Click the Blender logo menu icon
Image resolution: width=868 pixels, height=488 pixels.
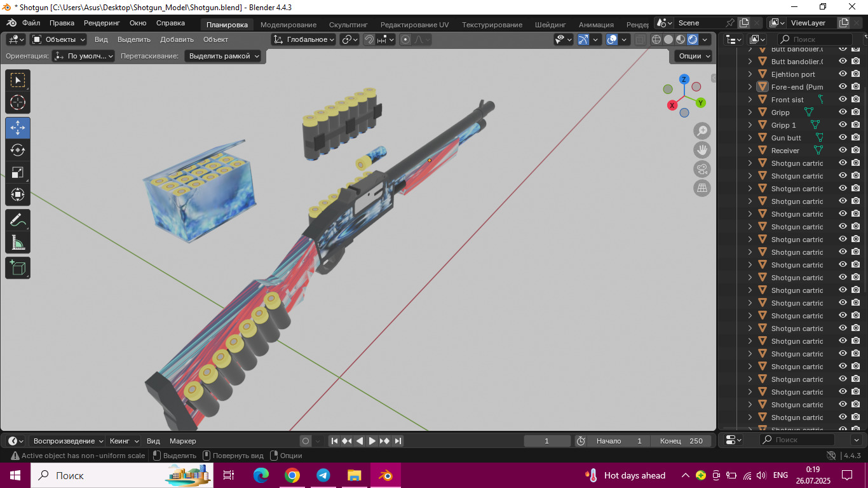pyautogui.click(x=12, y=23)
